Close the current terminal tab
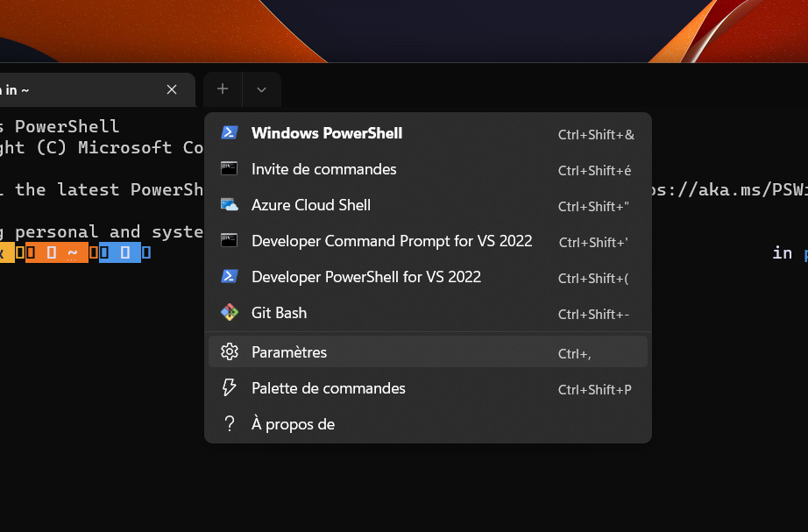Image resolution: width=808 pixels, height=532 pixels. coord(172,89)
